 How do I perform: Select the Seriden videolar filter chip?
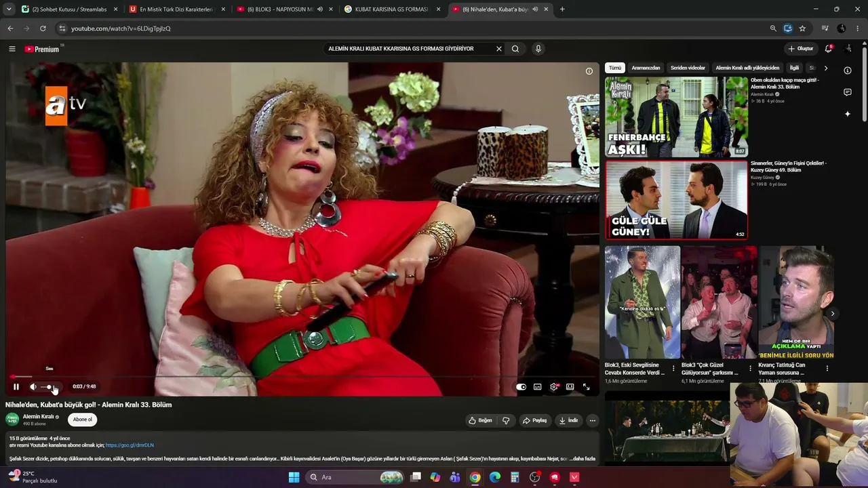pos(688,68)
